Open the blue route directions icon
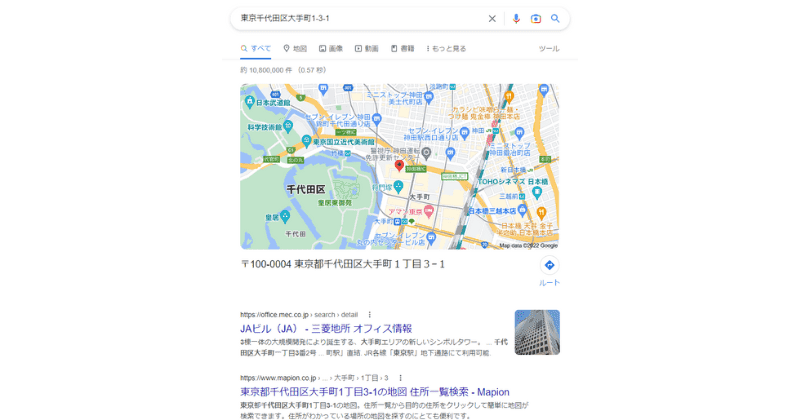 [x=549, y=265]
